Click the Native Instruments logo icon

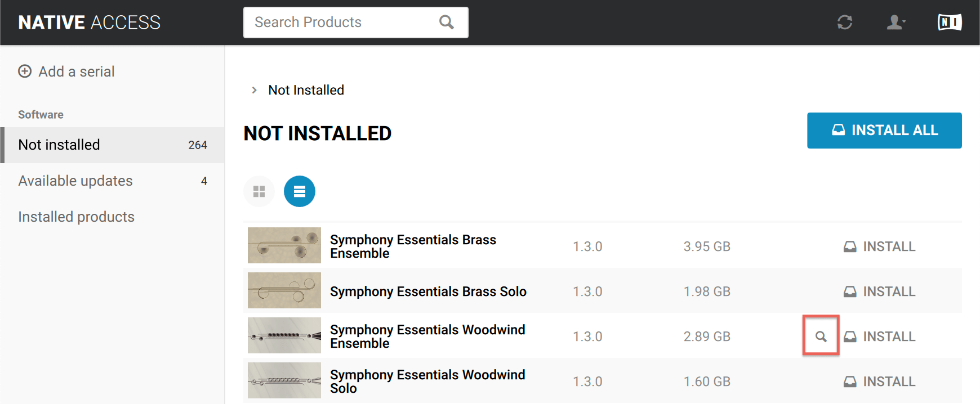point(949,23)
